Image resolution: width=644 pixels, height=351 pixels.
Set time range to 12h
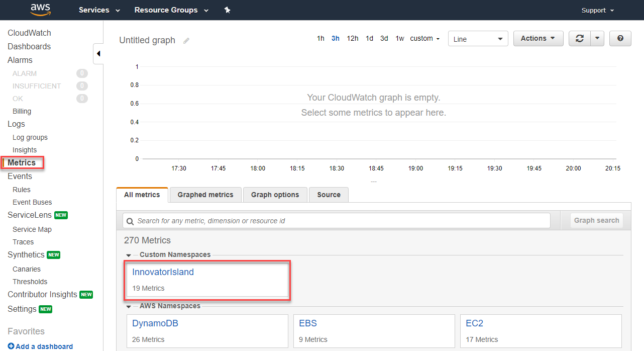[353, 39]
